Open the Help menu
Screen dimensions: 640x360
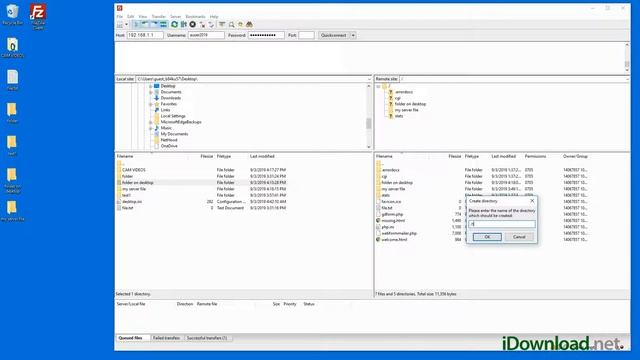tap(214, 17)
